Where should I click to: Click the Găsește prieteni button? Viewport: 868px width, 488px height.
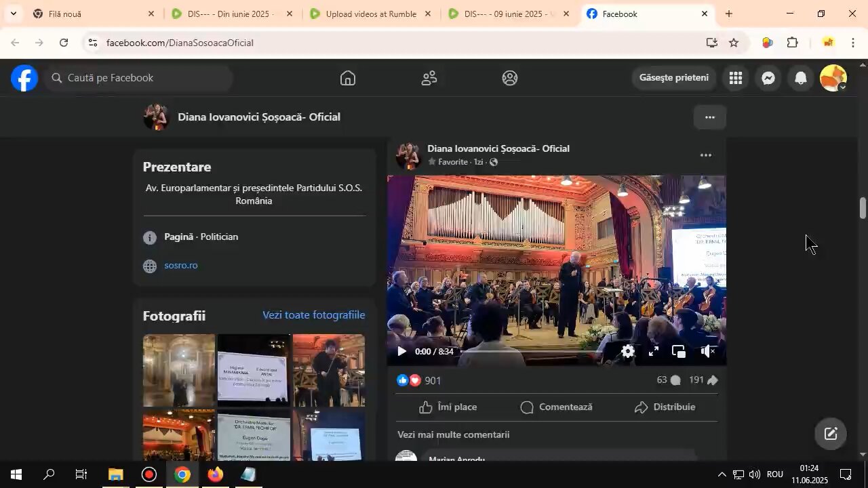tap(674, 78)
